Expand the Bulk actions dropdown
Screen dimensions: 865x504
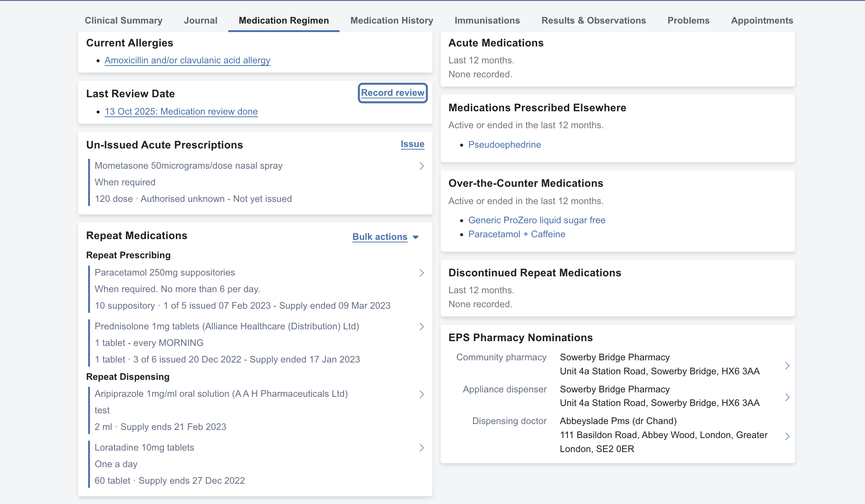coord(380,237)
